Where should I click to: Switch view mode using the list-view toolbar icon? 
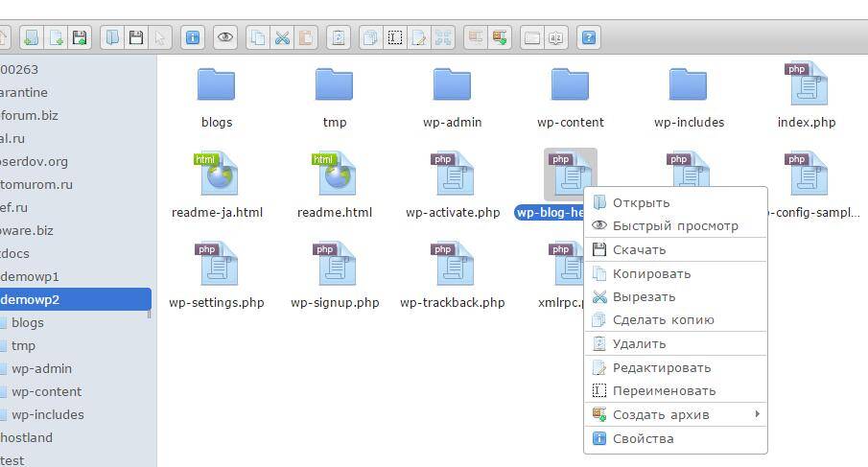pyautogui.click(x=532, y=37)
